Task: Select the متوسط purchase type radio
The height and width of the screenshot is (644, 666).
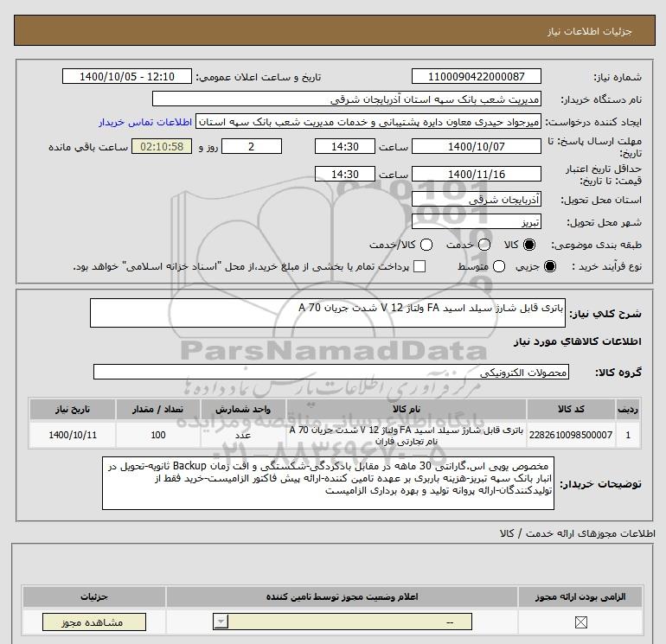Action: (x=499, y=266)
